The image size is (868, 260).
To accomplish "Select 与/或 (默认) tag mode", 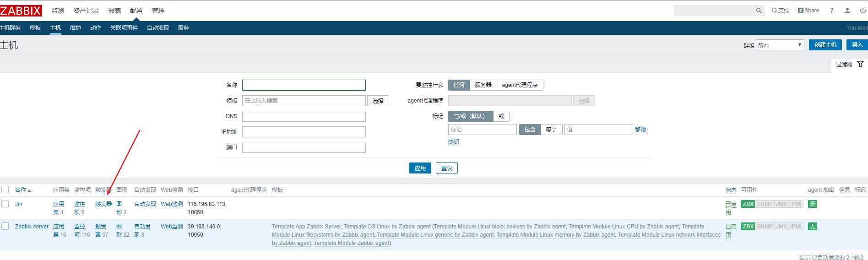I will (x=471, y=116).
